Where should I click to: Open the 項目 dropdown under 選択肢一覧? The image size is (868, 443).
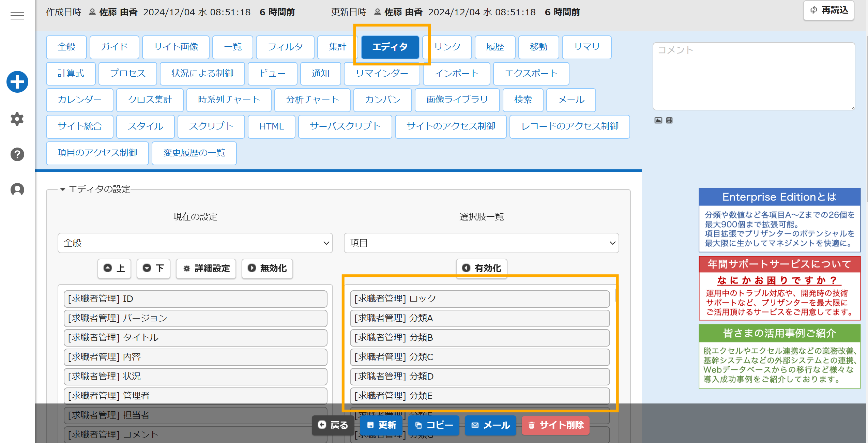point(481,243)
